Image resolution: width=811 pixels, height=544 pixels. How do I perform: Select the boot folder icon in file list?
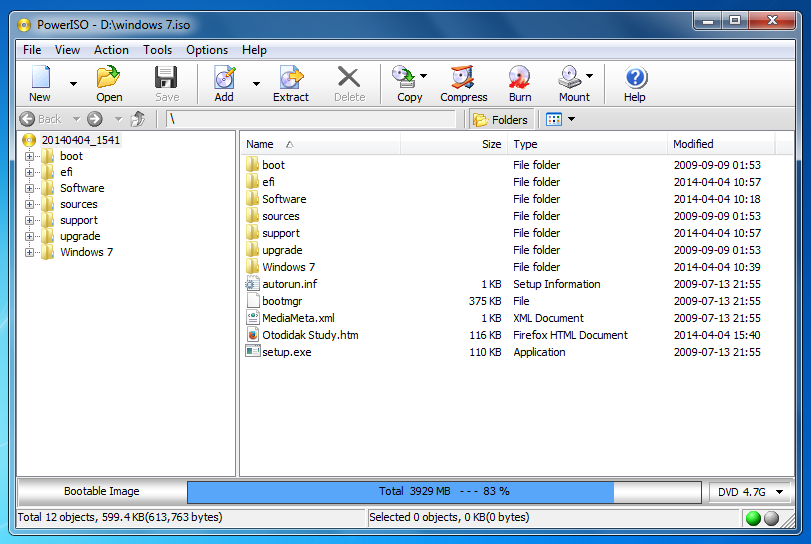(252, 165)
